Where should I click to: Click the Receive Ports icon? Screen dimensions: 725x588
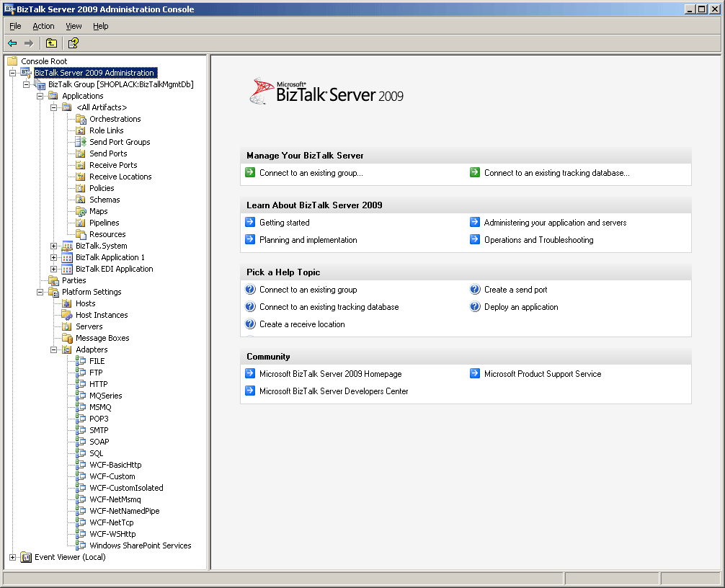coord(81,166)
